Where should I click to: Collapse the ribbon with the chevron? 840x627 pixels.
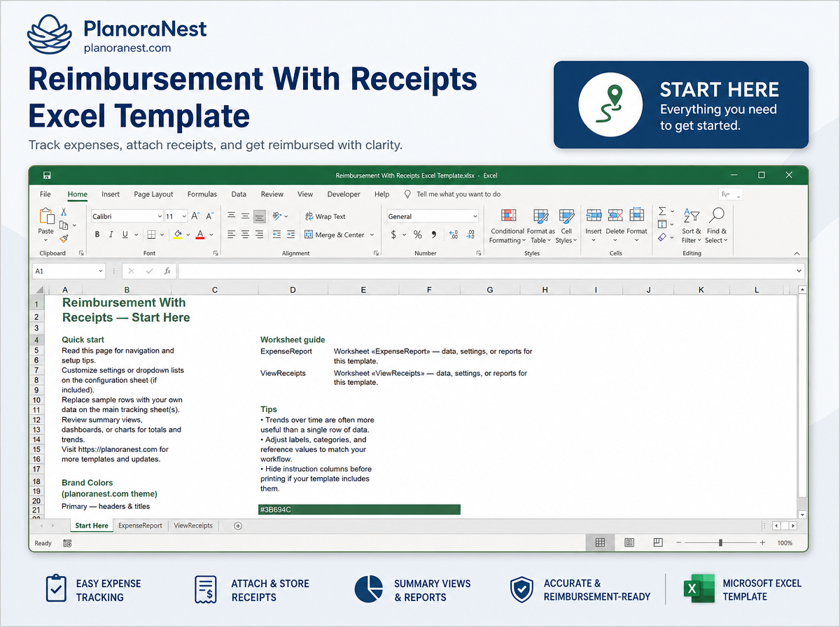[x=797, y=253]
